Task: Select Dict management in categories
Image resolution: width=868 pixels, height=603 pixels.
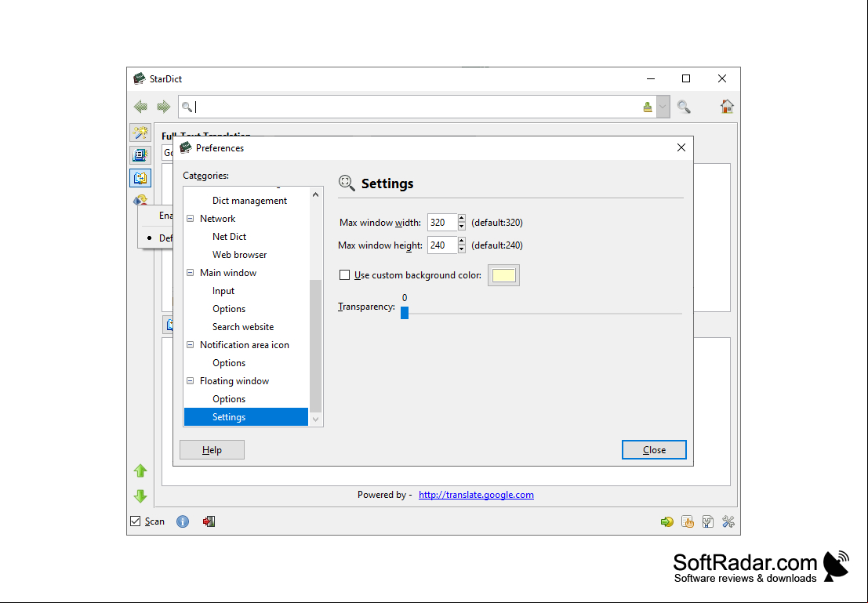Action: [x=249, y=201]
